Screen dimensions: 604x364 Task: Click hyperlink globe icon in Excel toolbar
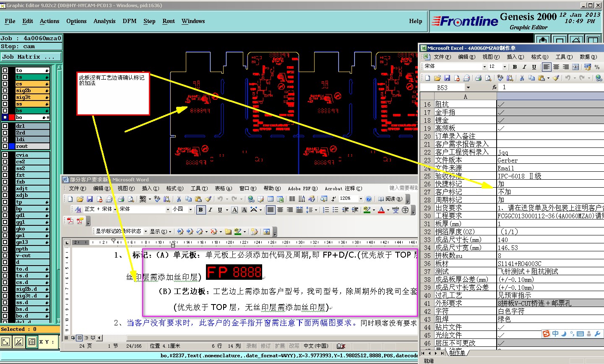[x=599, y=78]
